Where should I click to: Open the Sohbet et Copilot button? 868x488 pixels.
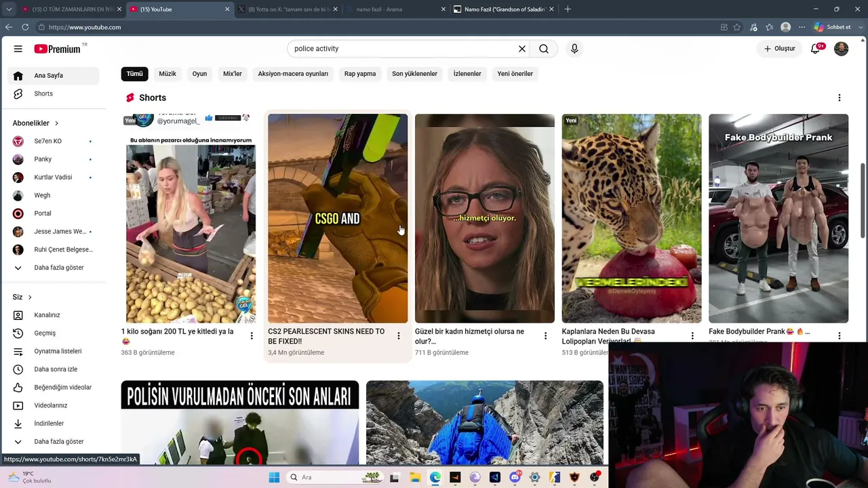[832, 27]
